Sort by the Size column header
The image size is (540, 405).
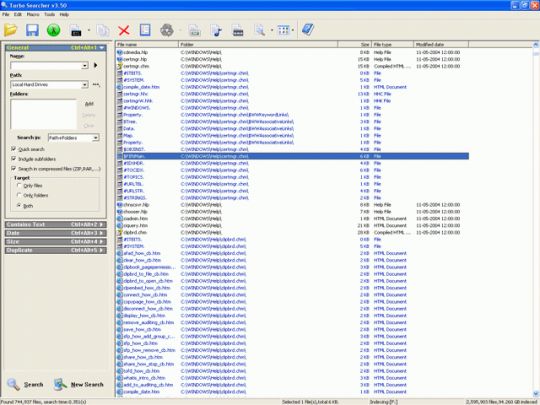click(354, 44)
